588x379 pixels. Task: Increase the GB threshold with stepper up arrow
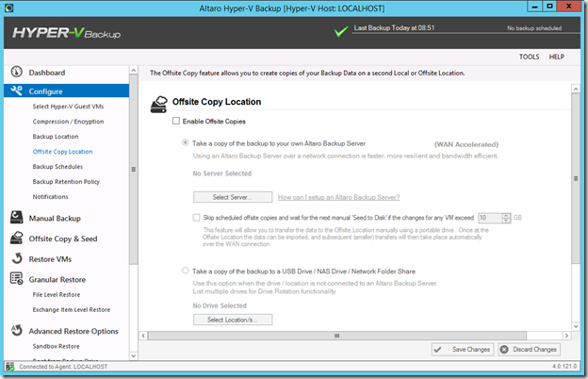506,215
